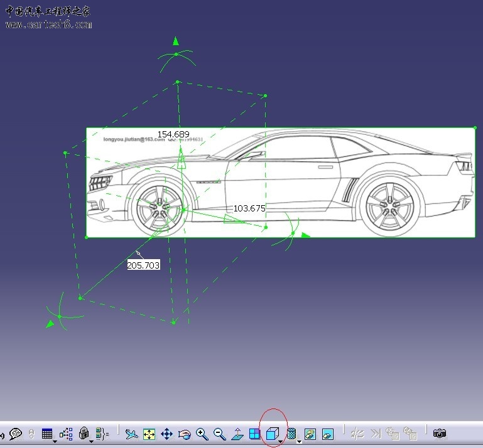Select the 154.689 dimension value
This screenshot has height=448, width=483.
pyautogui.click(x=173, y=134)
